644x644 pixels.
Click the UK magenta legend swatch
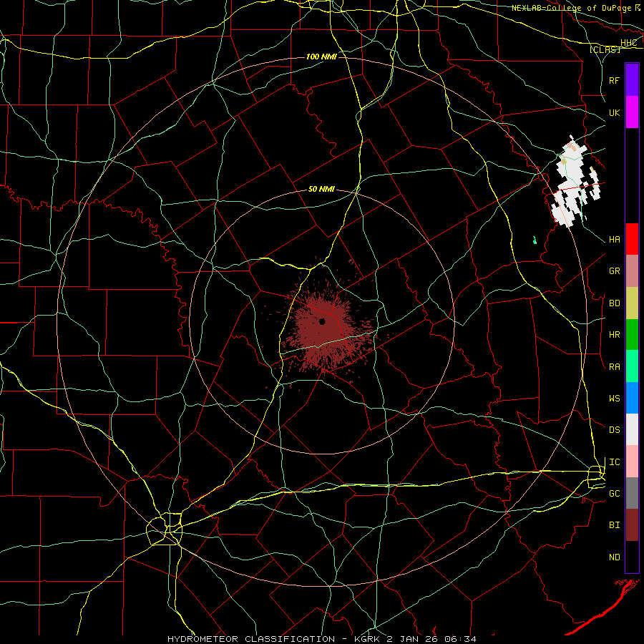tap(632, 112)
